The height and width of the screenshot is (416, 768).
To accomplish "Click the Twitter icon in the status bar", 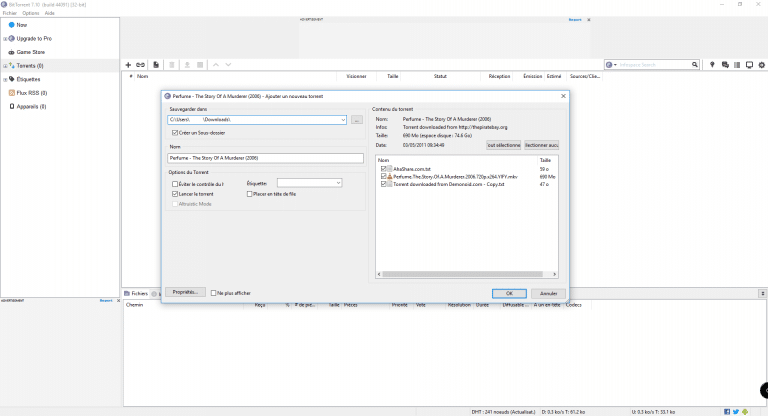I will [x=736, y=412].
